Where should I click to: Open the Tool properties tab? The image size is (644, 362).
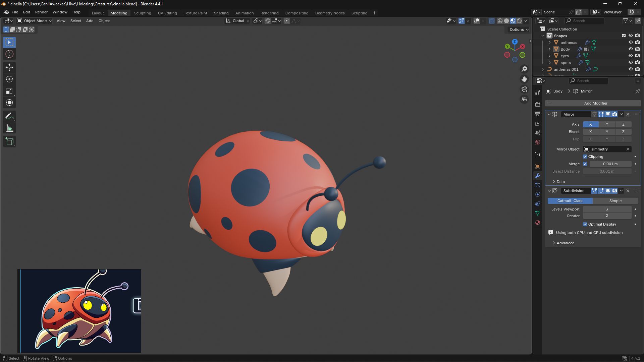538,92
